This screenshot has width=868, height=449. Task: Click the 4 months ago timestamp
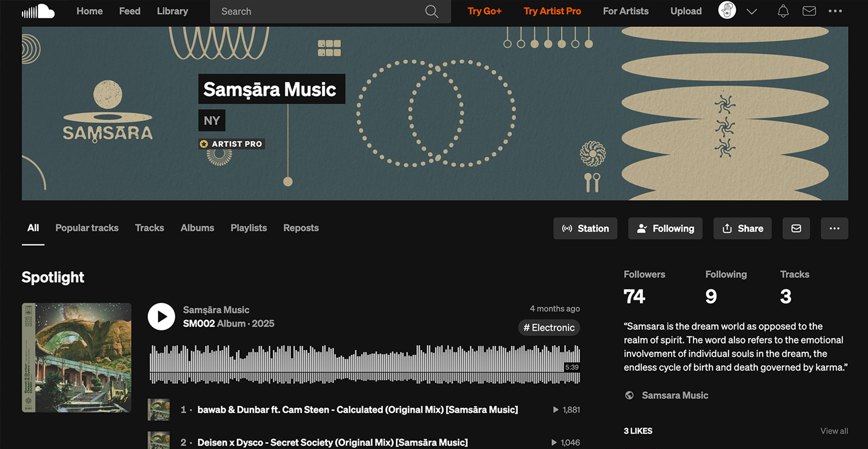555,309
